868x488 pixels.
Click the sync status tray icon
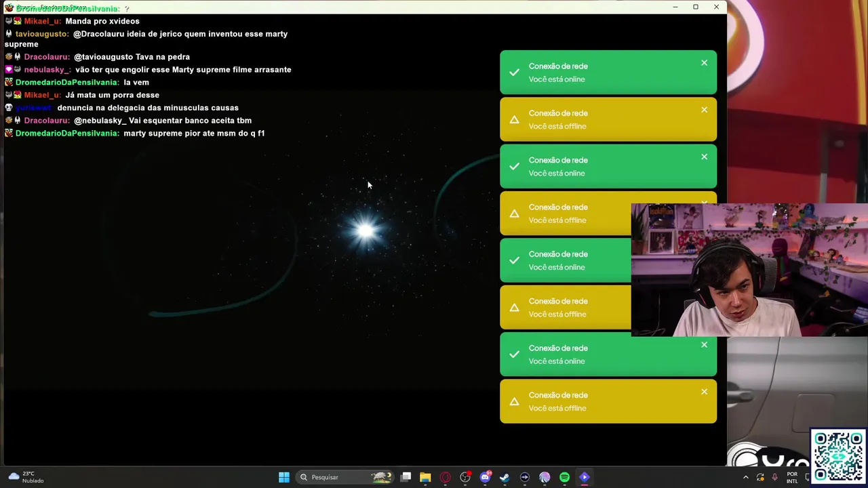[760, 478]
